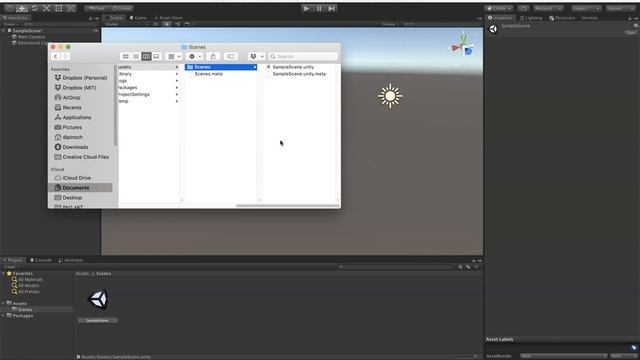Switch to the Console tab
The width and height of the screenshot is (640, 360).
pyautogui.click(x=41, y=260)
